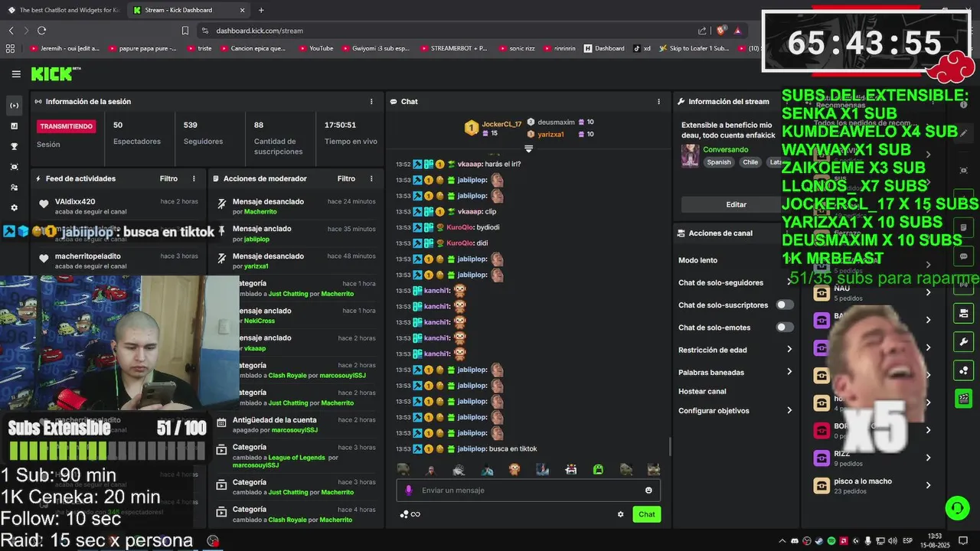
Task: Select the green screaming emote
Action: tap(598, 469)
